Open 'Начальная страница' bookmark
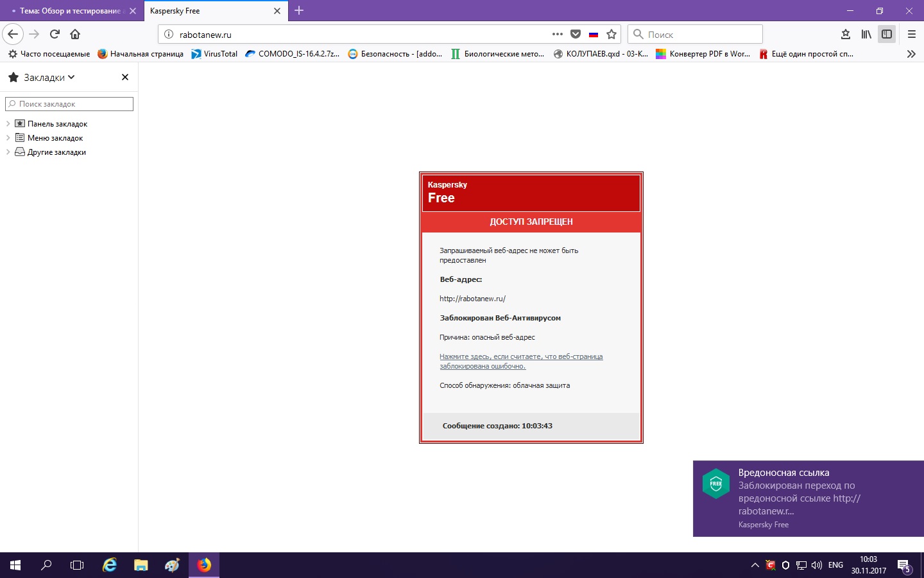 [141, 54]
